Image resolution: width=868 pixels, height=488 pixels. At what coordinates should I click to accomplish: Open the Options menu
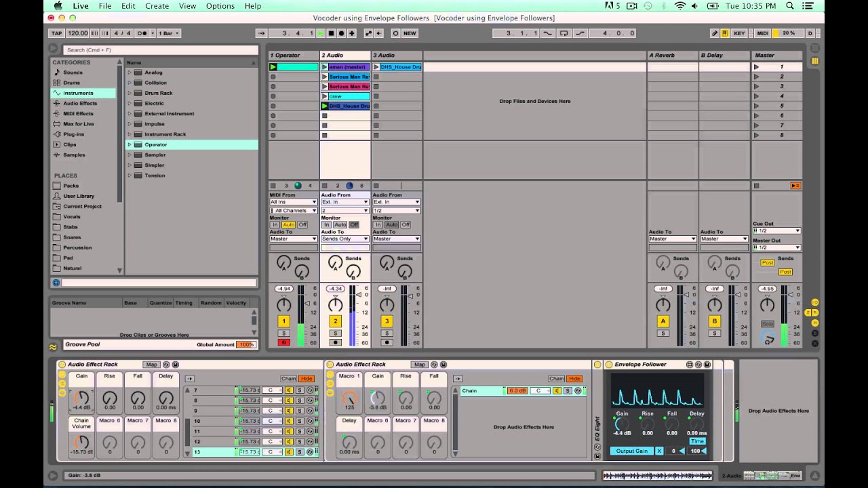220,6
